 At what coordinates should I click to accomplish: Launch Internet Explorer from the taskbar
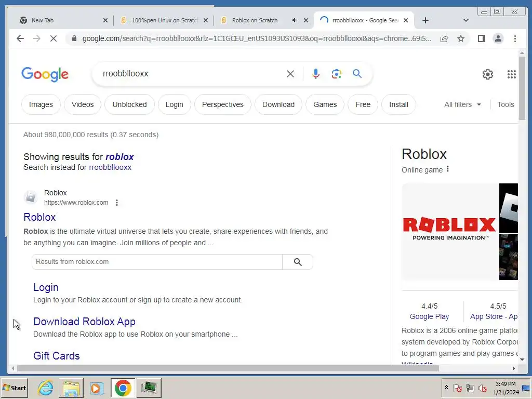tap(46, 388)
